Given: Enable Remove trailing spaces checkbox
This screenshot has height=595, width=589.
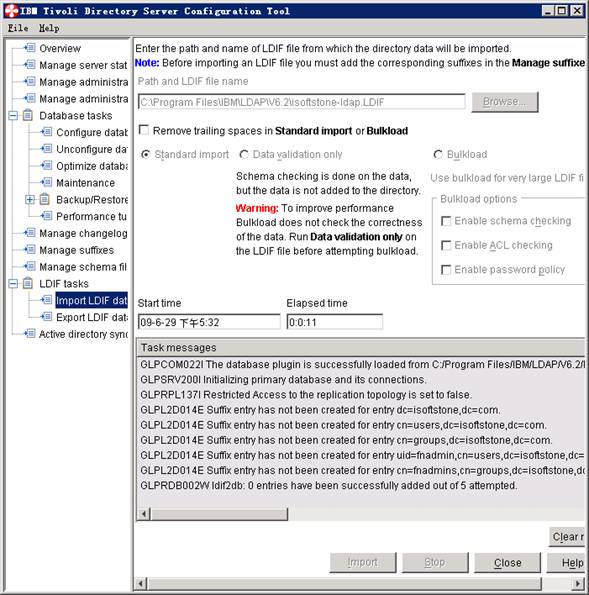Looking at the screenshot, I should 144,130.
